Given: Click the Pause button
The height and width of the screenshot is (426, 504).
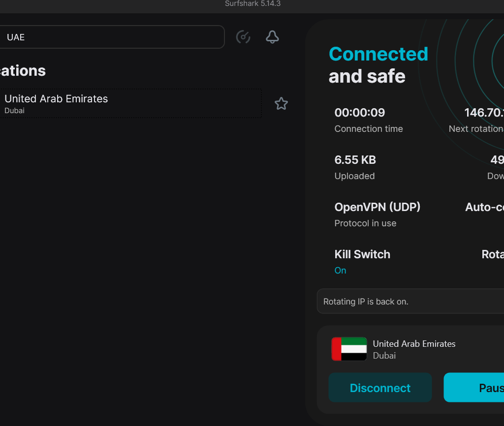Looking at the screenshot, I should (x=474, y=388).
